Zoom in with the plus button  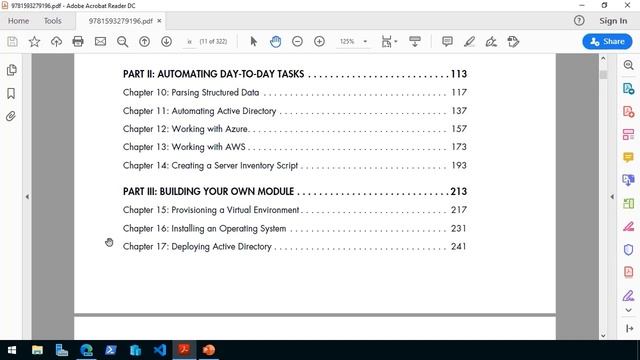pyautogui.click(x=320, y=41)
